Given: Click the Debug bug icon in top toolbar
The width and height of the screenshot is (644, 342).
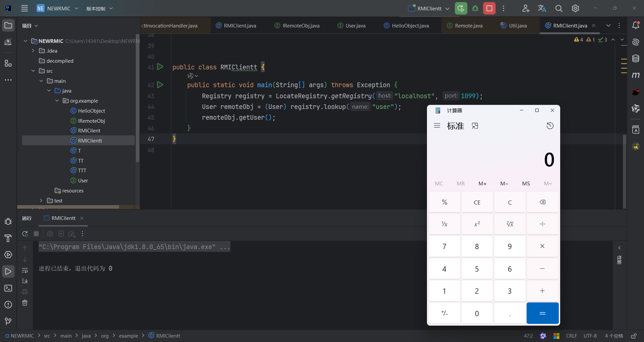Looking at the screenshot, I should (475, 8).
